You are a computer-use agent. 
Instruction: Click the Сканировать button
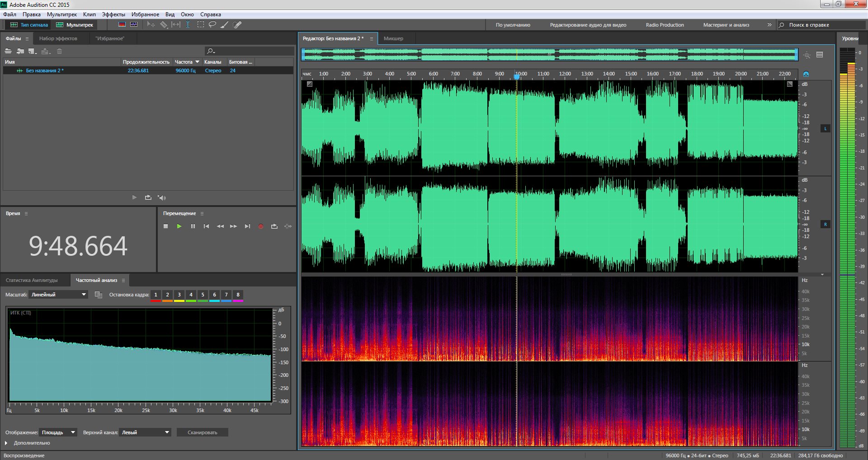pyautogui.click(x=202, y=432)
